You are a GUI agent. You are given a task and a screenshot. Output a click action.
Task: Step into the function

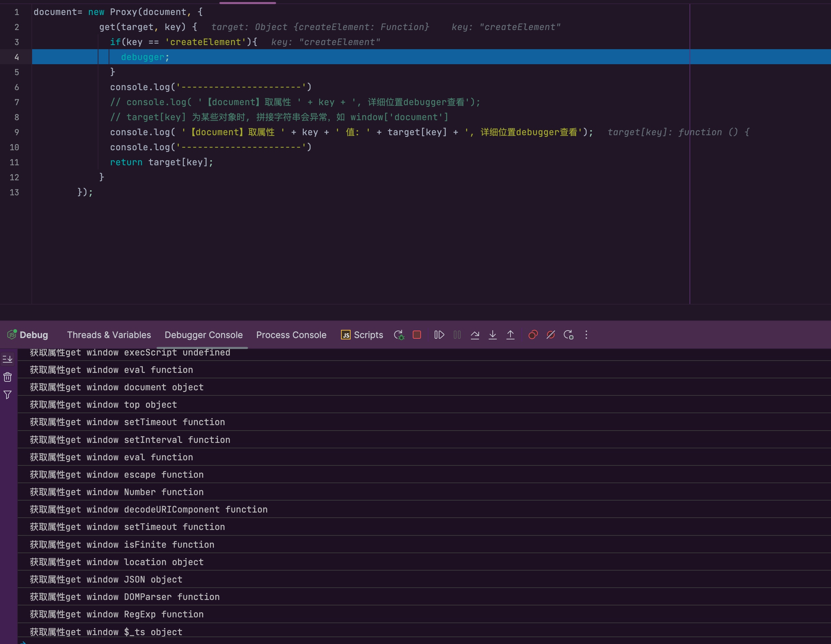pyautogui.click(x=493, y=335)
